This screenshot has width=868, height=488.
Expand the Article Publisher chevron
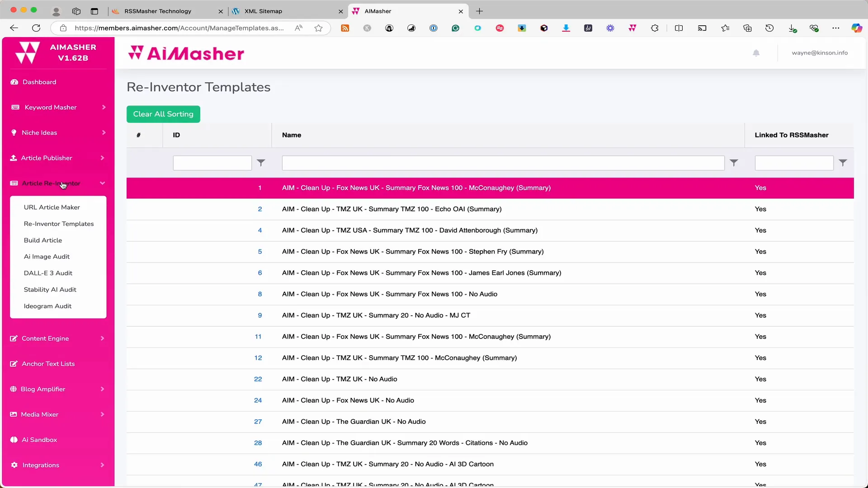(x=103, y=158)
